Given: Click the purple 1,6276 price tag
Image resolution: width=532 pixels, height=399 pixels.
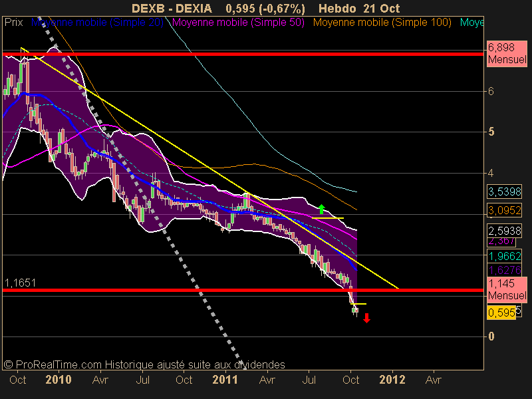Looking at the screenshot, I should pos(505,271).
